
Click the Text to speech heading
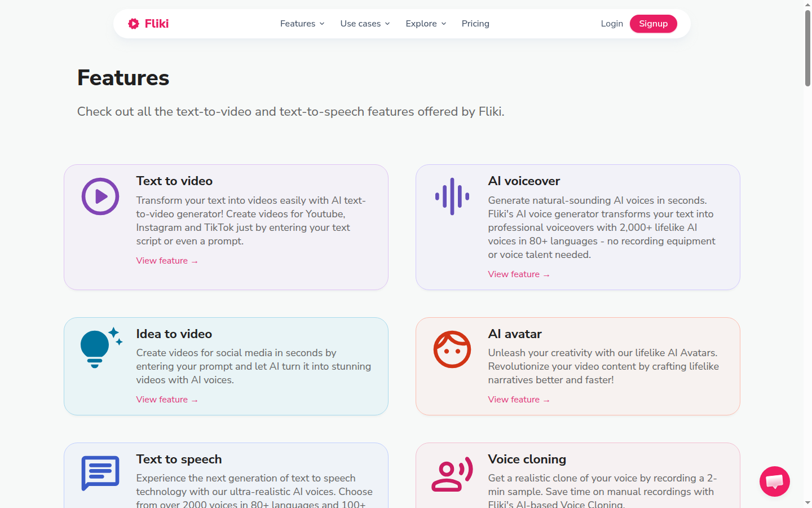click(x=179, y=459)
